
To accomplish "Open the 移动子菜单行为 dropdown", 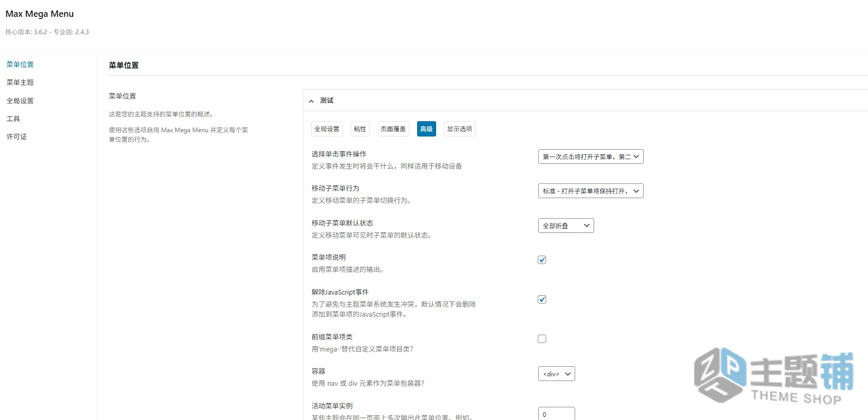I will [x=590, y=191].
